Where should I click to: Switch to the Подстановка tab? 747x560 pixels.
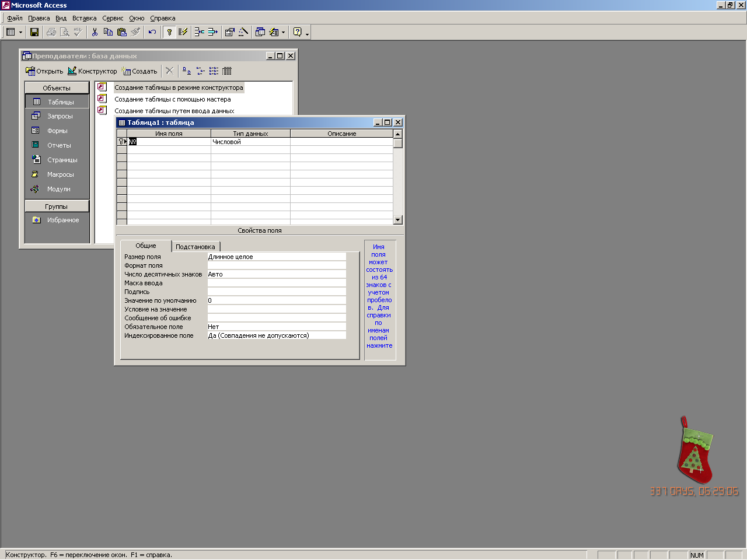pyautogui.click(x=196, y=247)
